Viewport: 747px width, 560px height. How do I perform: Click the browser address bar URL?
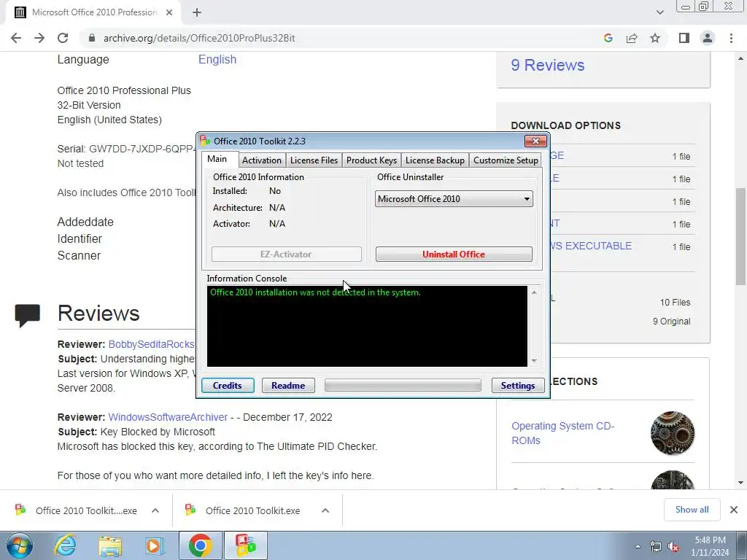pyautogui.click(x=199, y=38)
